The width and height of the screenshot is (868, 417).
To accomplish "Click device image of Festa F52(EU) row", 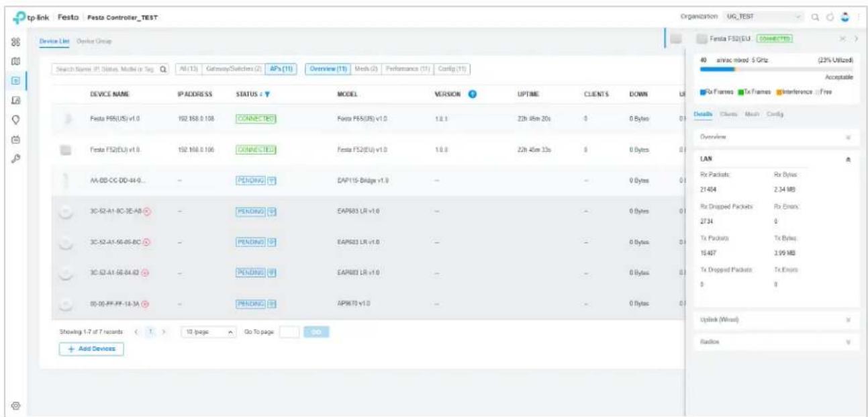I will (67, 149).
